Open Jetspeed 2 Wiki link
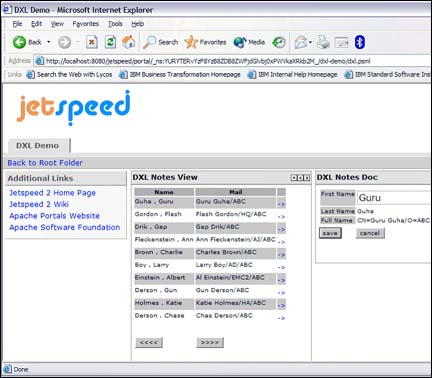Screen dimensions: 432x378 (x=39, y=204)
